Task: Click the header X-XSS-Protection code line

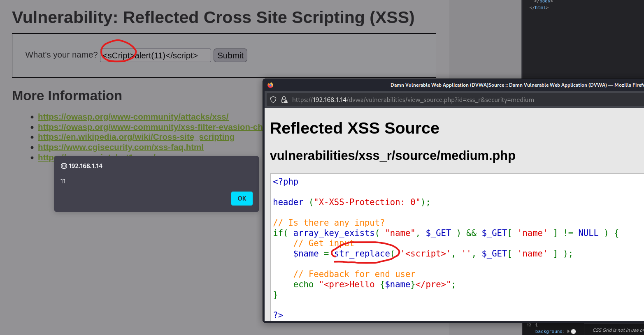Action: pos(352,202)
